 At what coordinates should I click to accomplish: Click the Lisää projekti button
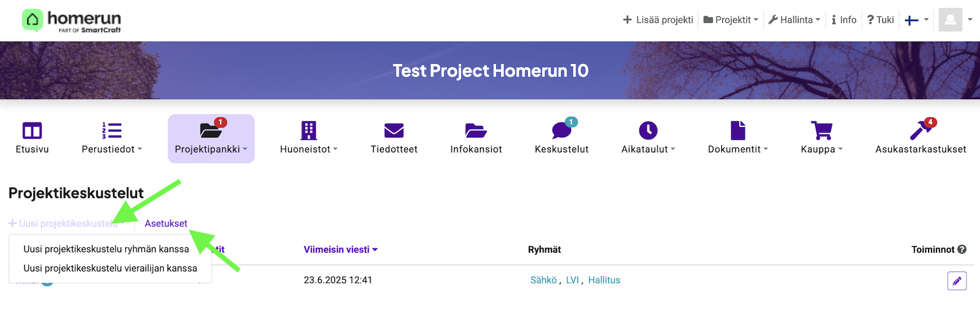(658, 20)
